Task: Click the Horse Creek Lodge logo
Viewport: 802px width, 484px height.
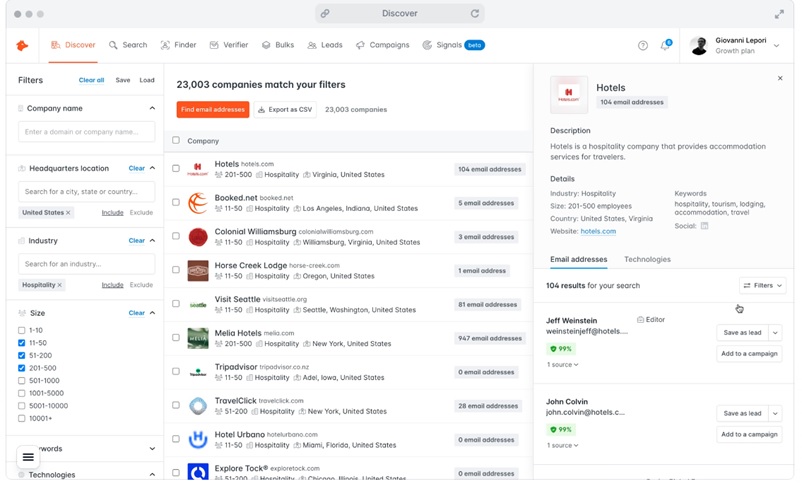Action: click(197, 271)
